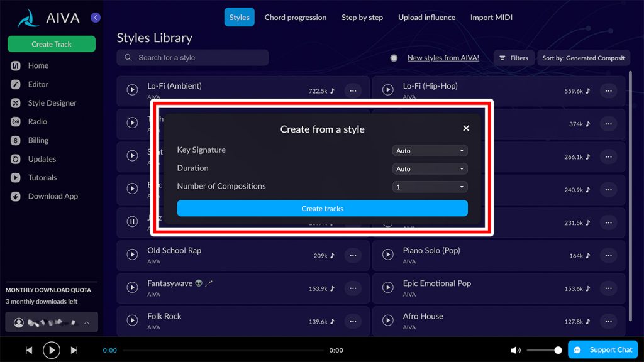This screenshot has width=644, height=362.
Task: Open more options for Afro House
Action: point(608,321)
